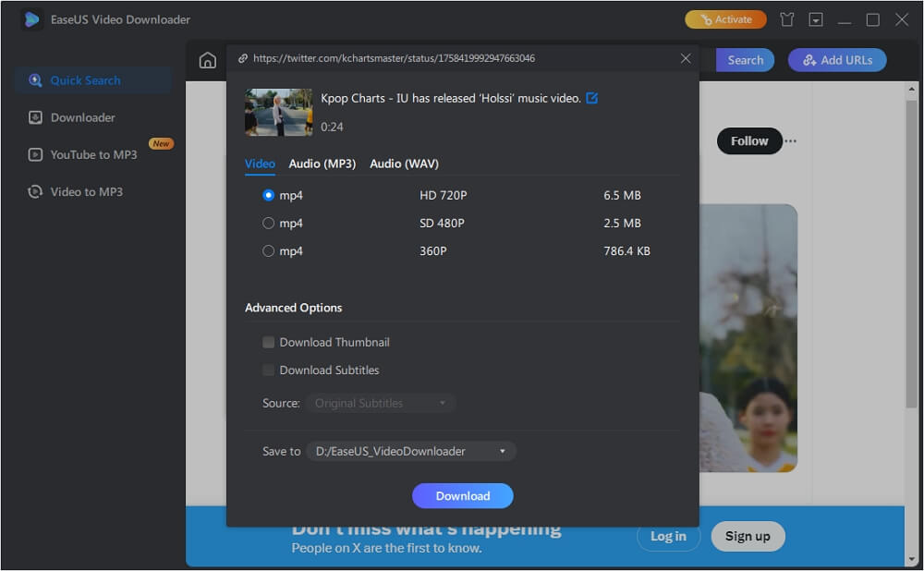Click the 'Advanced Options' heading

(x=294, y=308)
